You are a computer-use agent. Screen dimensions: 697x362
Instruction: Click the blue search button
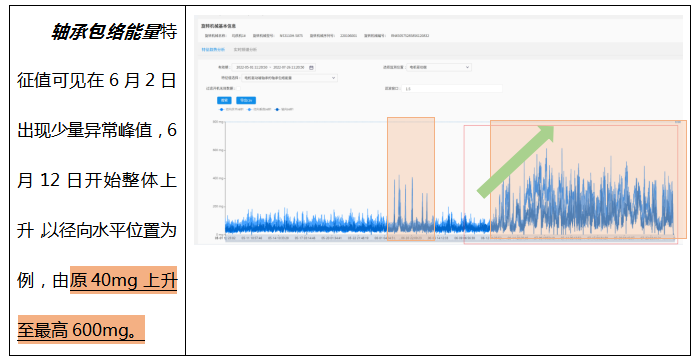(x=224, y=101)
